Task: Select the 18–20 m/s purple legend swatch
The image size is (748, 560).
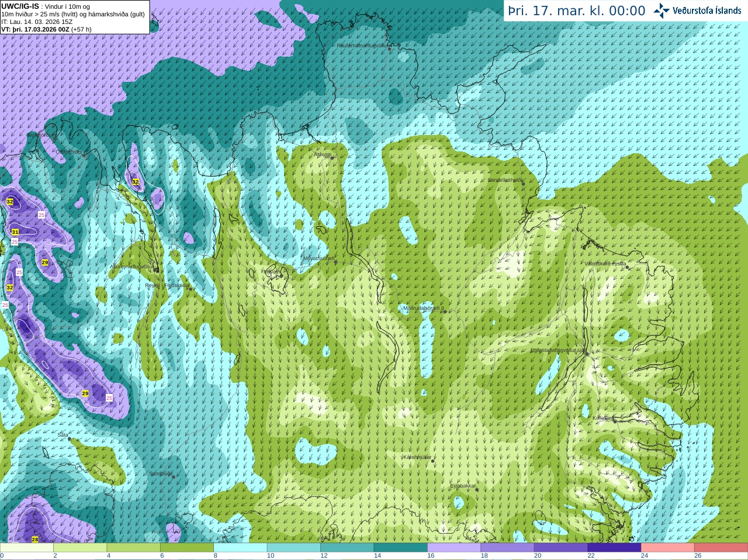Action: (508, 548)
